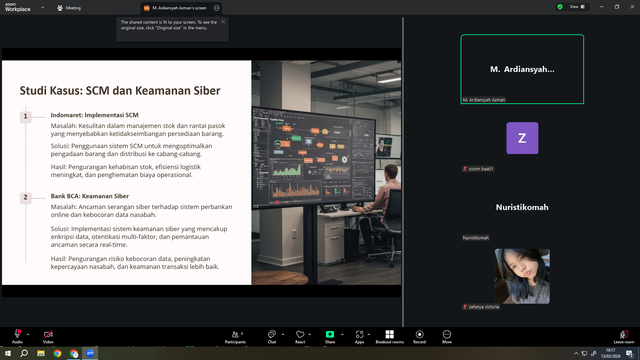
Task: Open the second Chrome profile taskbar icon
Action: (74, 353)
